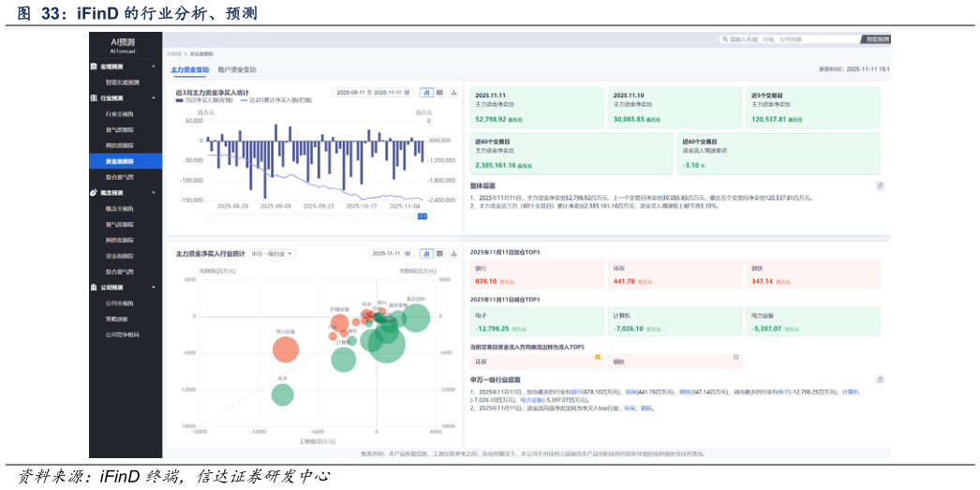Focus the search box for macro, industry, company
Image resolution: width=980 pixels, height=490 pixels.
click(x=789, y=39)
